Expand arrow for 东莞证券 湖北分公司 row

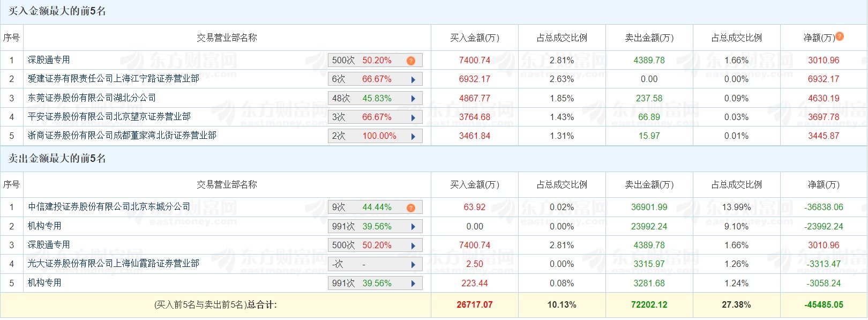413,99
